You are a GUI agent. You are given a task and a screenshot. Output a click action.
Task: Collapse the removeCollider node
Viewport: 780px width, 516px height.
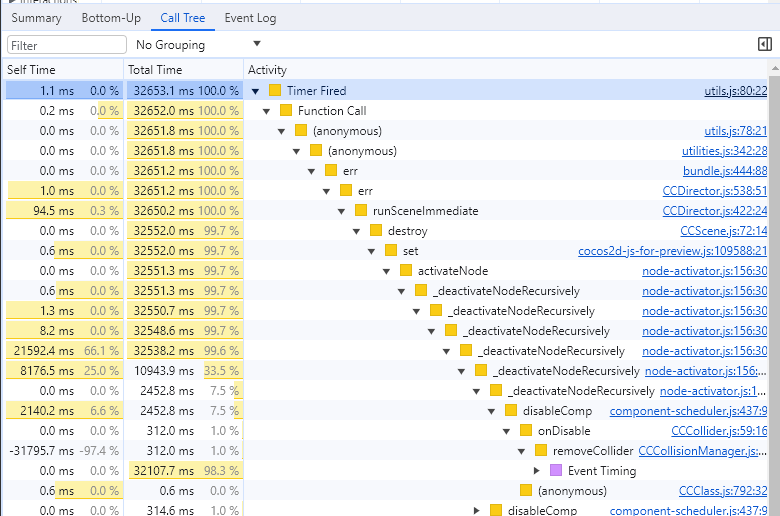(x=521, y=451)
